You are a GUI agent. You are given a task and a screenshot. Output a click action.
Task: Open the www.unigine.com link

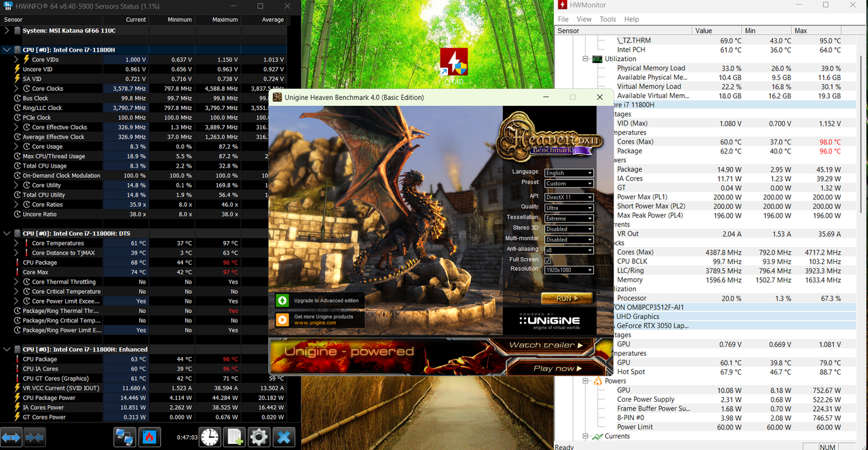[x=315, y=323]
